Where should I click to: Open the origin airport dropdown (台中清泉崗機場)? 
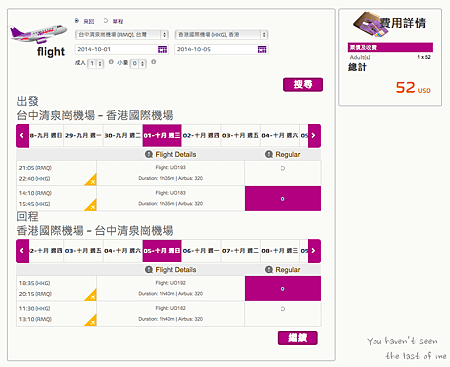122,35
